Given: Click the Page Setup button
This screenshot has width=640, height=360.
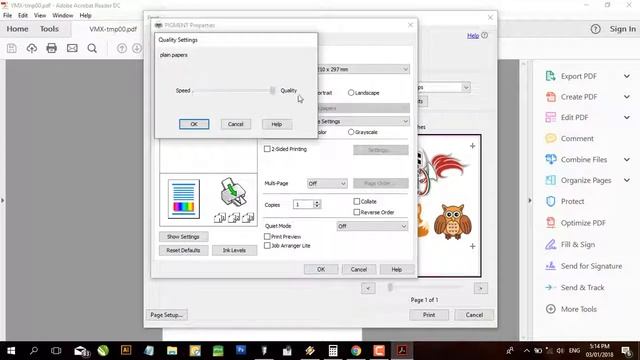Looking at the screenshot, I should 167,315.
